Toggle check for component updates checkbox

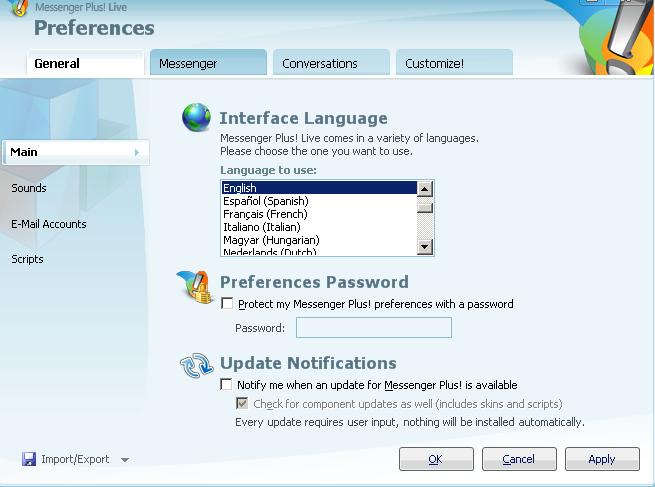click(242, 404)
